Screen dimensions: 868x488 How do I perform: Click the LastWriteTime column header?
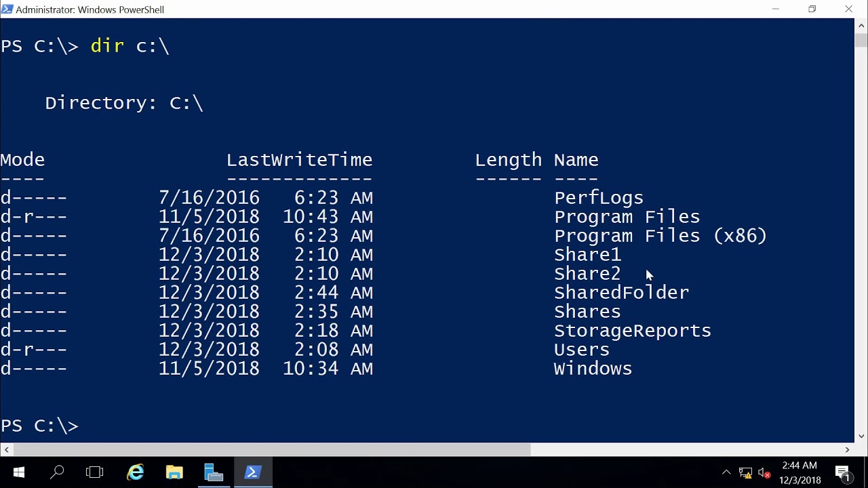click(299, 160)
